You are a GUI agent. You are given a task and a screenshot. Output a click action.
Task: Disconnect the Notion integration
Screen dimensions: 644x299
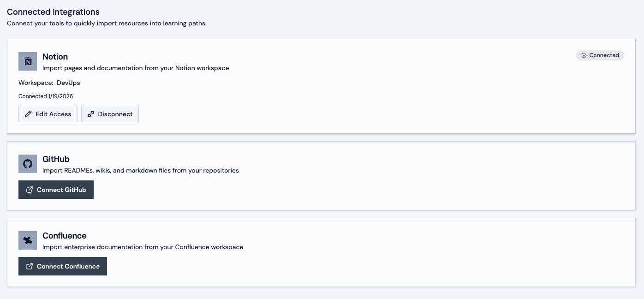[x=110, y=114]
